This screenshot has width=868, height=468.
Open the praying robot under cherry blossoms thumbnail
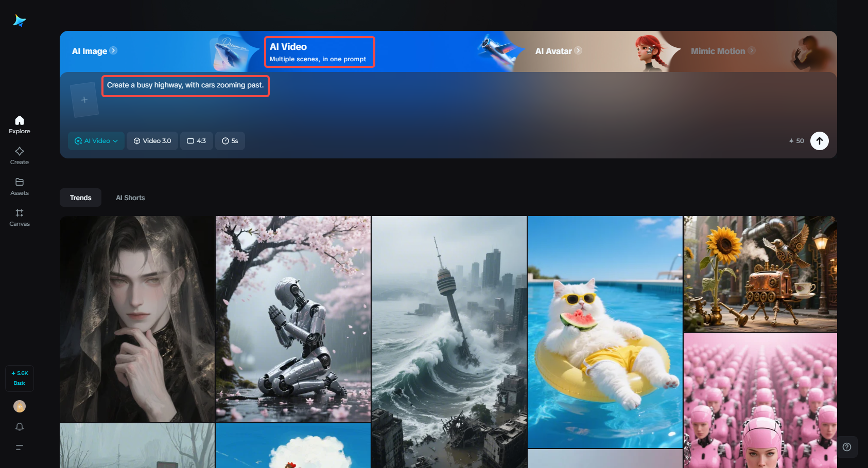click(293, 319)
